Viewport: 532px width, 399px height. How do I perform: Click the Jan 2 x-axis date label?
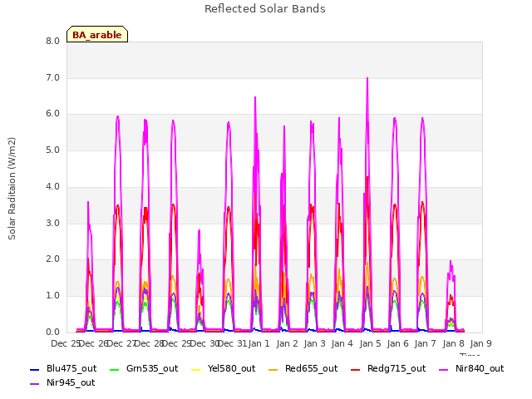coord(287,343)
